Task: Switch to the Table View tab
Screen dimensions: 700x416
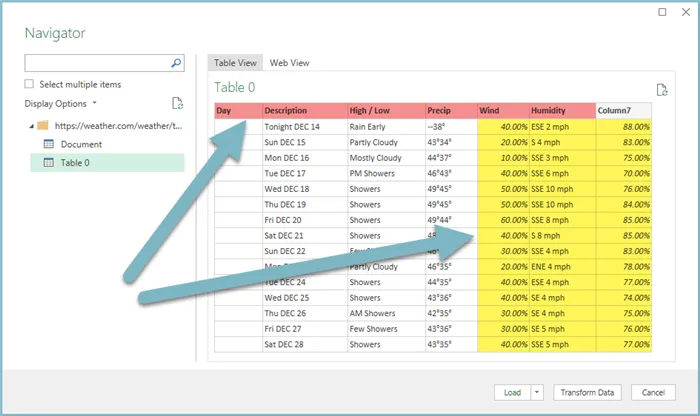Action: click(x=235, y=63)
